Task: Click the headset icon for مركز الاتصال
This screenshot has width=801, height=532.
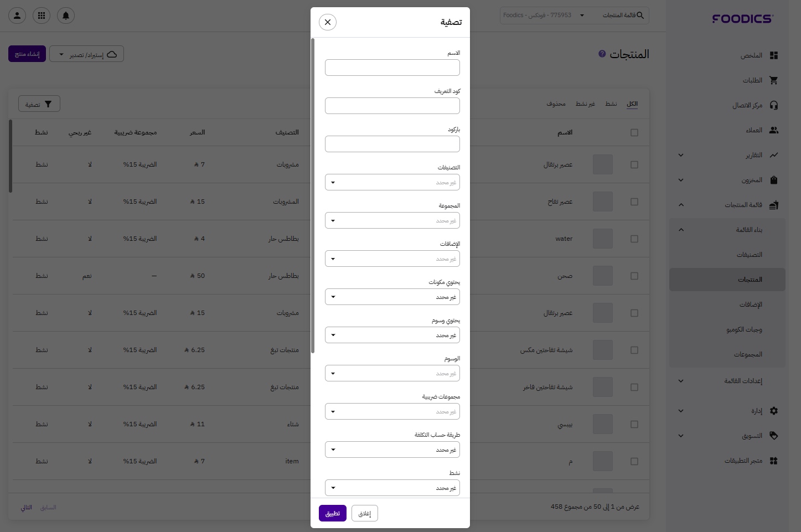Action: pyautogui.click(x=774, y=105)
